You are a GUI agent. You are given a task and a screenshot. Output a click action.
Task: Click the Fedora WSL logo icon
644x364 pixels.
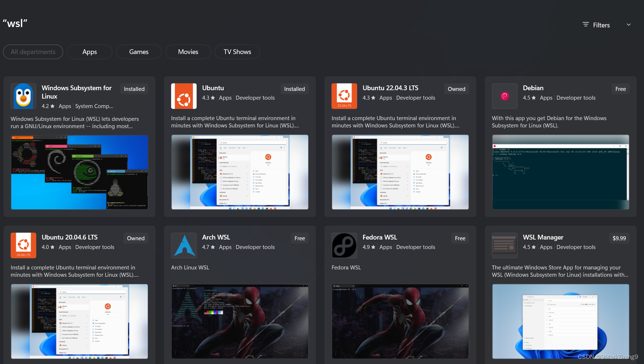tap(344, 245)
